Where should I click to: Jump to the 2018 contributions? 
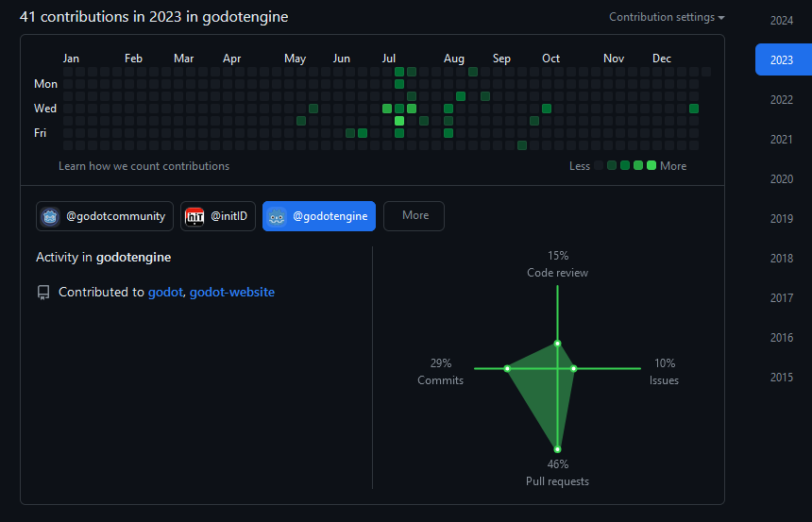click(x=782, y=259)
